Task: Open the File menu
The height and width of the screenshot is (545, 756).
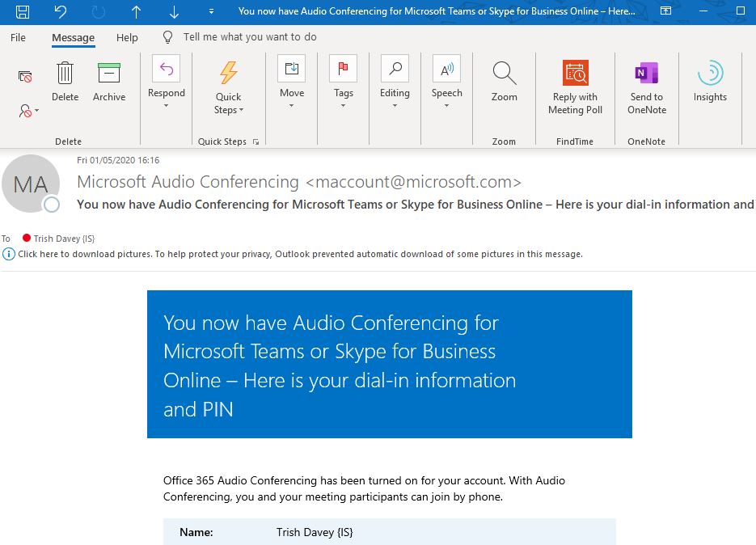Action: [18, 37]
